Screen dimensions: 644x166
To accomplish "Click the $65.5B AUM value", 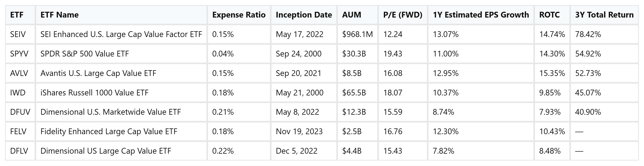I will point(354,93).
